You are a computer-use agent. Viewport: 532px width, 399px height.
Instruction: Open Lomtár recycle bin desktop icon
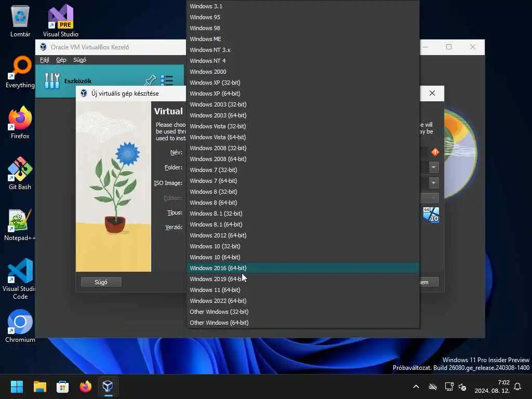pyautogui.click(x=20, y=21)
